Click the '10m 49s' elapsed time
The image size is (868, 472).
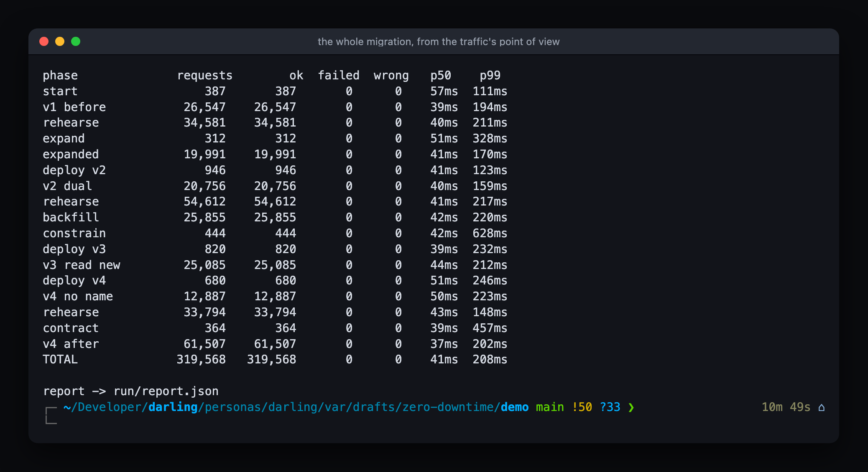[786, 407]
